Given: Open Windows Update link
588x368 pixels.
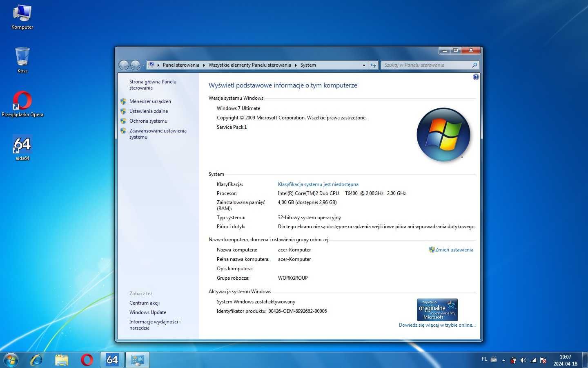Looking at the screenshot, I should pyautogui.click(x=147, y=312).
